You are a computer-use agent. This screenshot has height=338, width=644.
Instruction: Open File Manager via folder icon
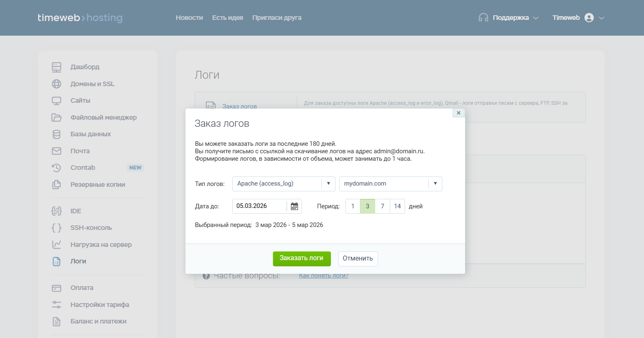click(x=56, y=118)
